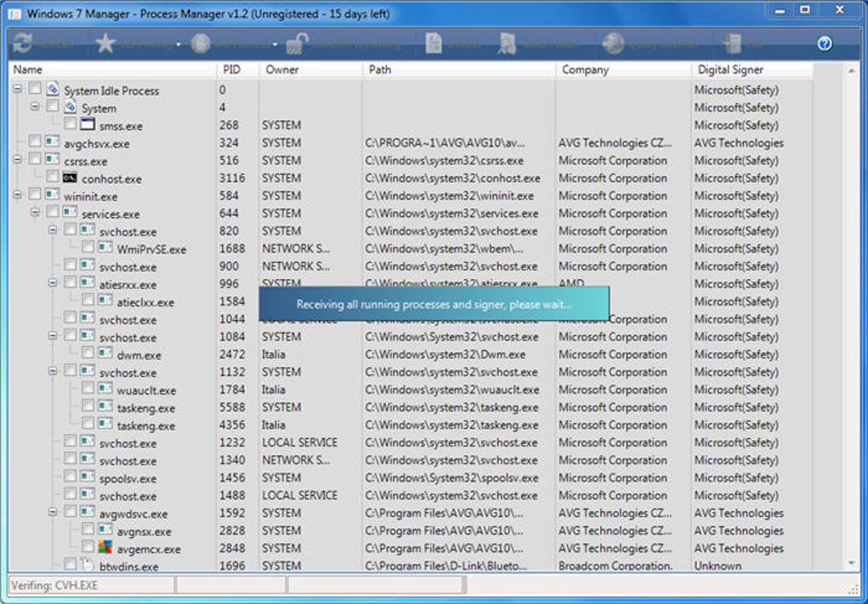
Task: Tick the smss.exe checkbox
Action: (x=71, y=123)
